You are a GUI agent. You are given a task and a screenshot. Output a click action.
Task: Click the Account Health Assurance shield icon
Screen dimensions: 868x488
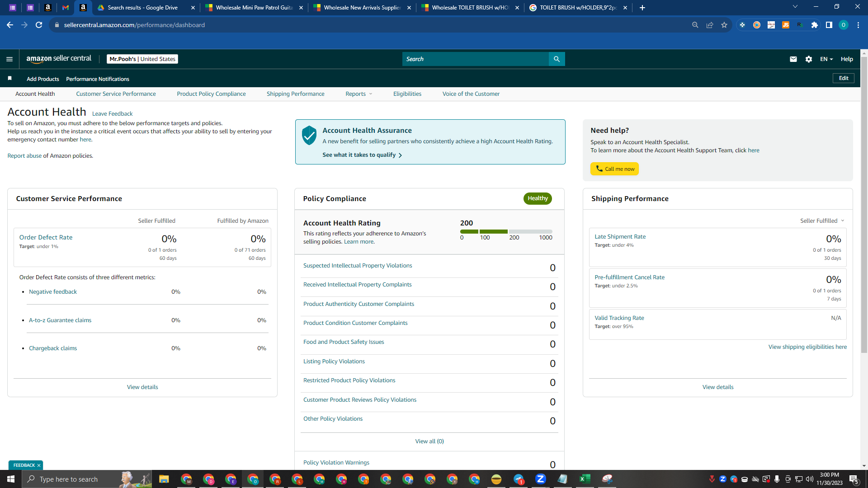click(x=309, y=136)
